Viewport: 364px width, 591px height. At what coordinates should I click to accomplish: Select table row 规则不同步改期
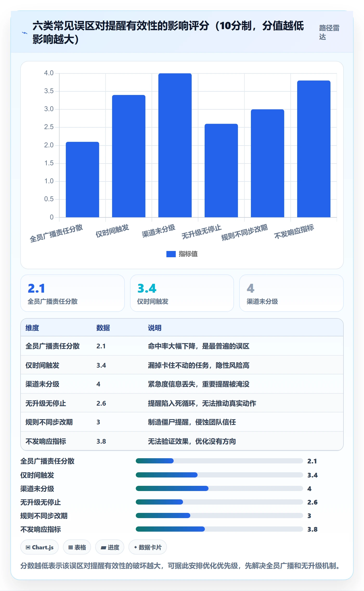[x=182, y=422]
